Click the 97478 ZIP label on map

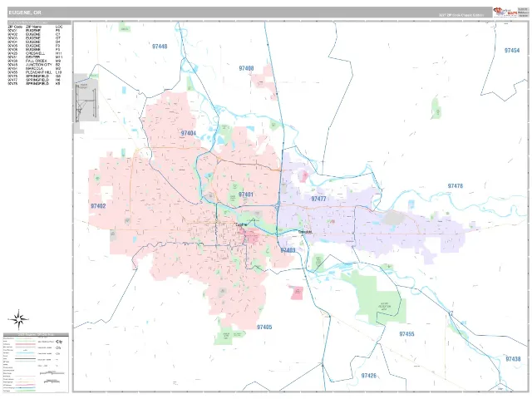(456, 186)
